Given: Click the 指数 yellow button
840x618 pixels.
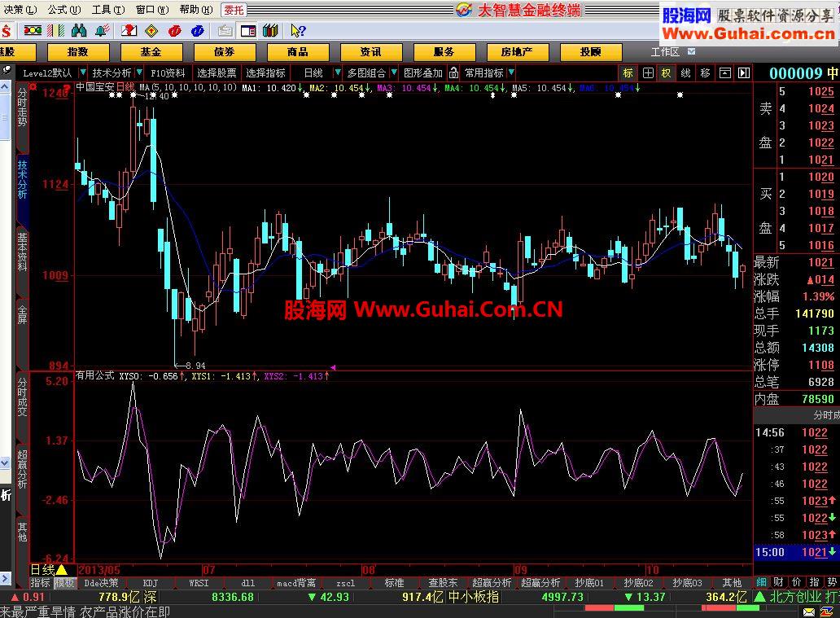Looking at the screenshot, I should [x=78, y=52].
